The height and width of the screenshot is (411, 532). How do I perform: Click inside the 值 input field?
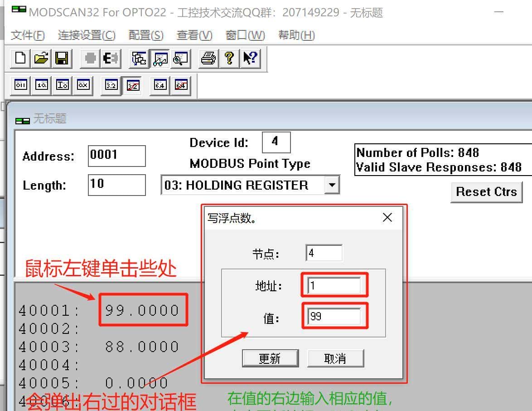[334, 317]
